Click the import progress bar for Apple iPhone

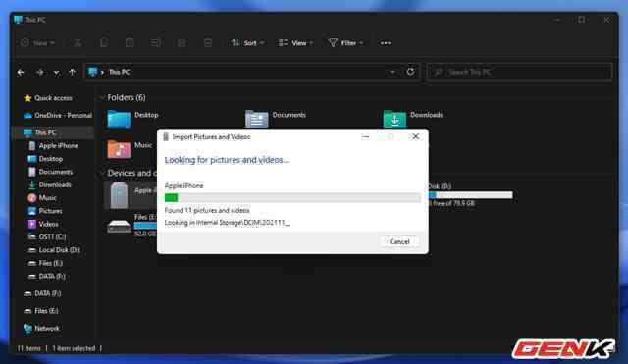coord(292,197)
